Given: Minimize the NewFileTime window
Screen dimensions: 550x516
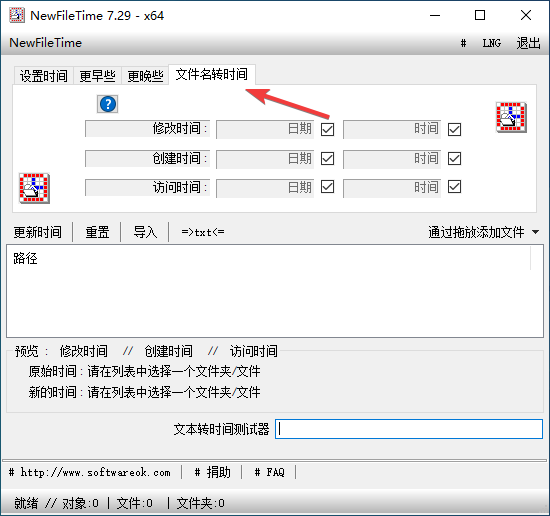Looking at the screenshot, I should [435, 15].
